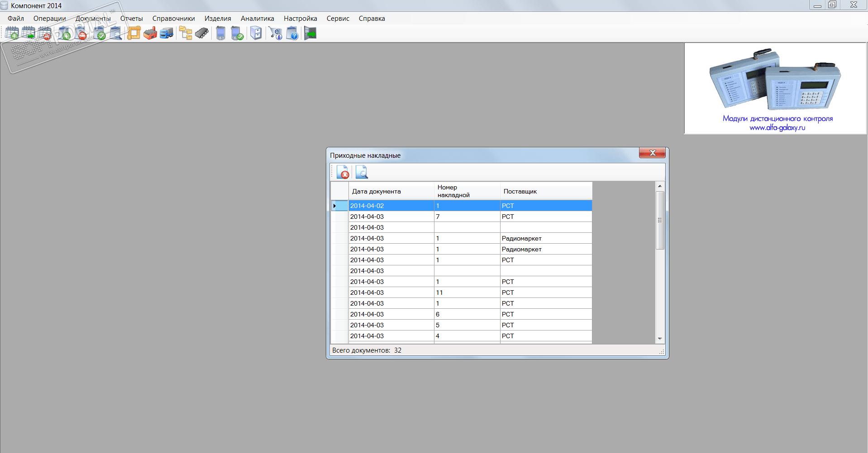868x453 pixels.
Task: Click the PDA icon with green checkmark
Action: (x=237, y=33)
